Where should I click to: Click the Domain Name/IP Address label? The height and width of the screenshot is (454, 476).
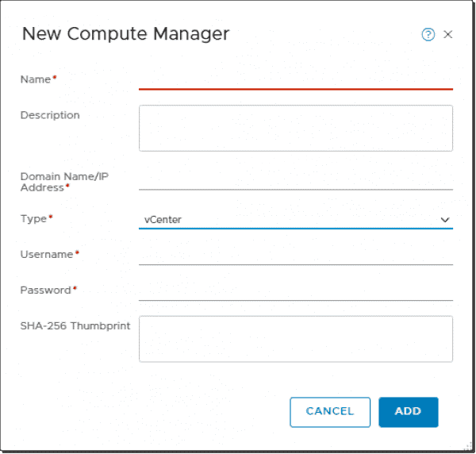[x=63, y=182]
